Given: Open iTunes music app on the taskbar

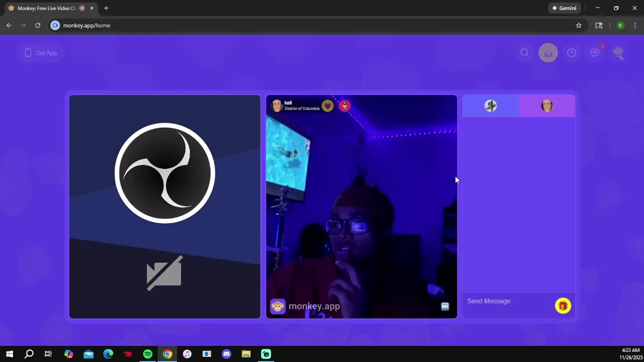Looking at the screenshot, I should [x=187, y=354].
